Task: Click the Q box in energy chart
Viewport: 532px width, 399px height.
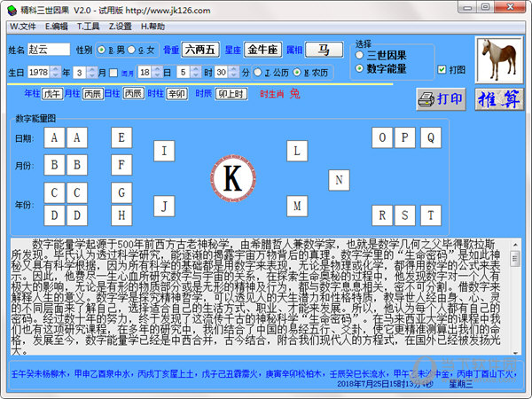Action: point(431,137)
